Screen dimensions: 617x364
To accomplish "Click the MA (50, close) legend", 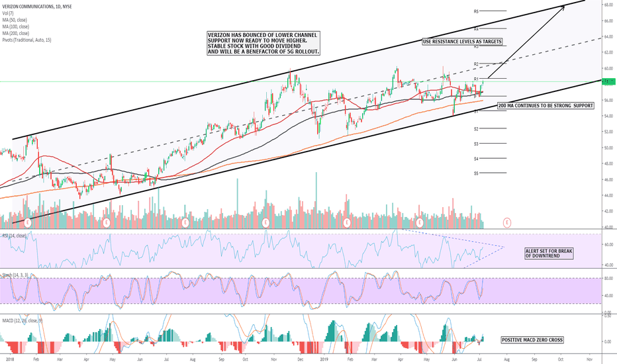I will [15, 20].
